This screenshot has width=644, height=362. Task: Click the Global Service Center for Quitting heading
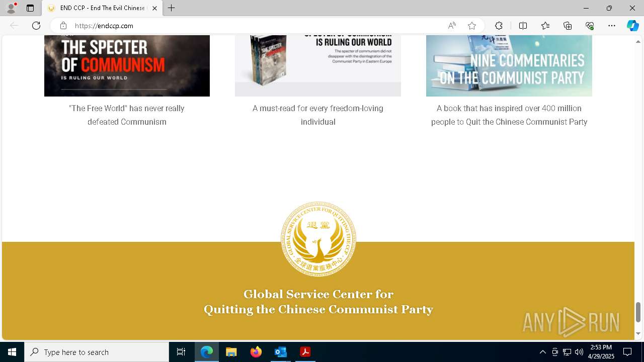(x=318, y=302)
